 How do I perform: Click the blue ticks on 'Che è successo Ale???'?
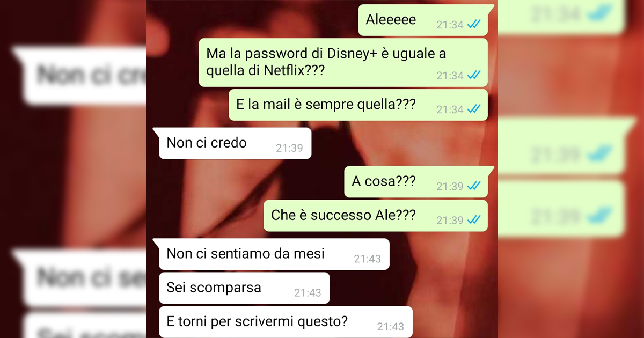473,220
